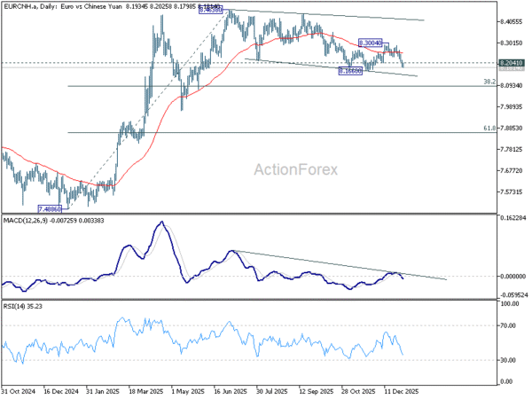Image resolution: width=532 pixels, height=399 pixels.
Task: Click the 30.00 RSI axis value
Action: 508,360
